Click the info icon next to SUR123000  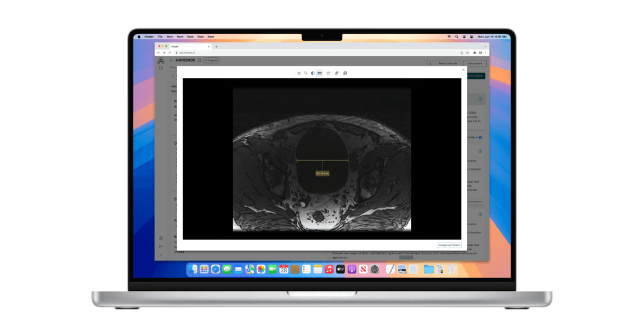pos(199,60)
